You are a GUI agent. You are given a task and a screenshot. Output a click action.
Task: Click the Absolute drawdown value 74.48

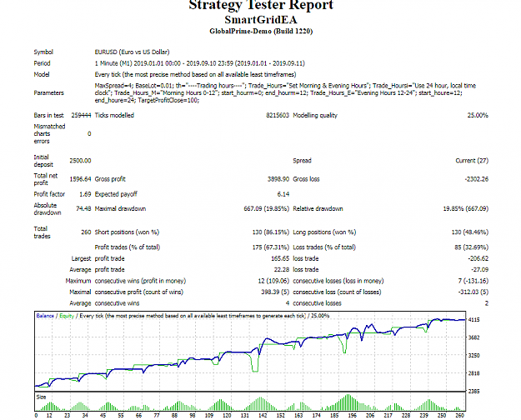pyautogui.click(x=83, y=209)
